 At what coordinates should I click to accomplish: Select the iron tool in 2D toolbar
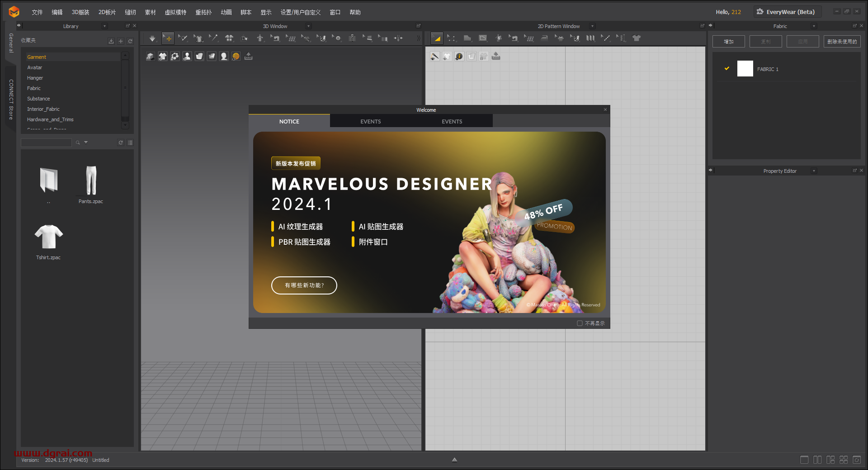coord(544,38)
